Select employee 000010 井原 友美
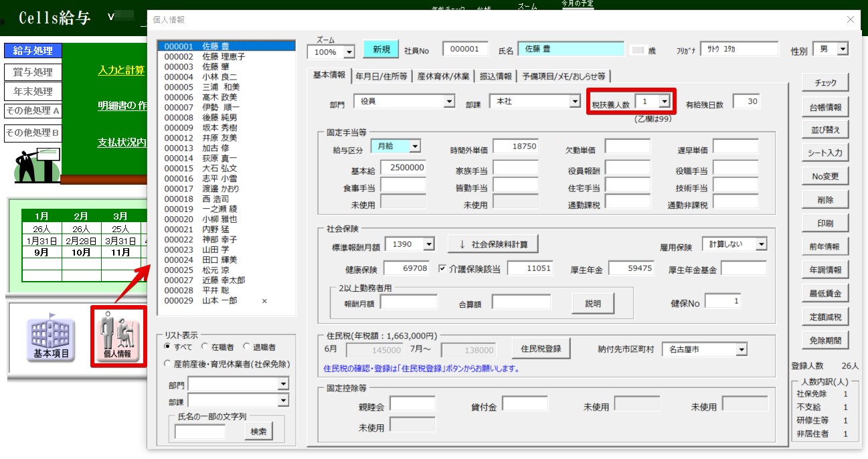The image size is (868, 459). pyautogui.click(x=227, y=138)
